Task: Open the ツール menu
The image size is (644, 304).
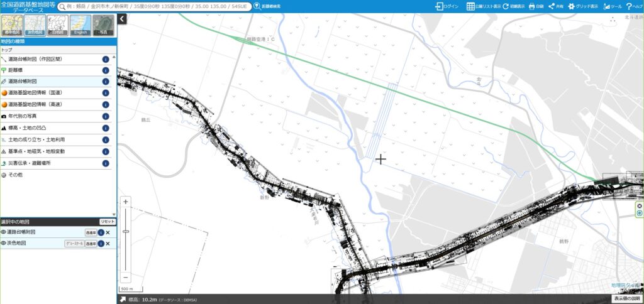Action: [x=613, y=6]
